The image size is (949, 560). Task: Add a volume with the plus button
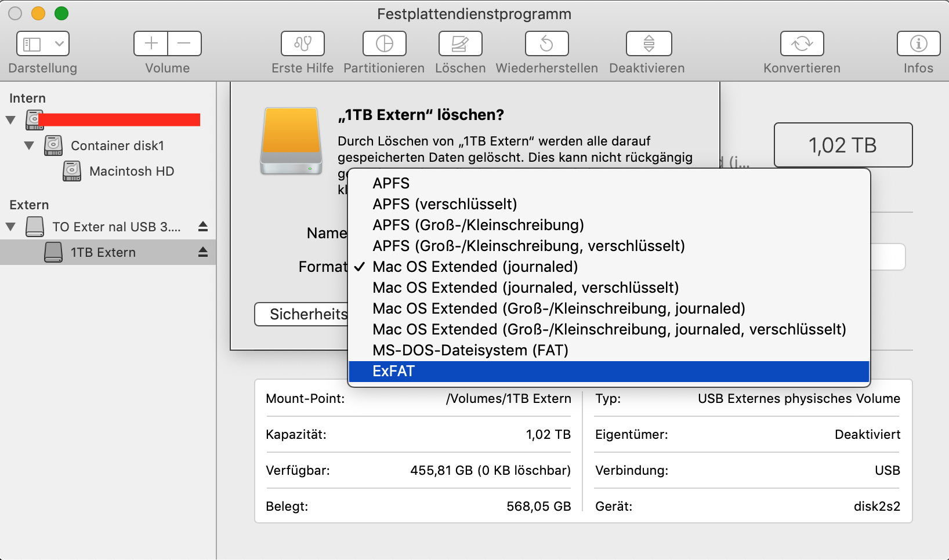click(151, 43)
